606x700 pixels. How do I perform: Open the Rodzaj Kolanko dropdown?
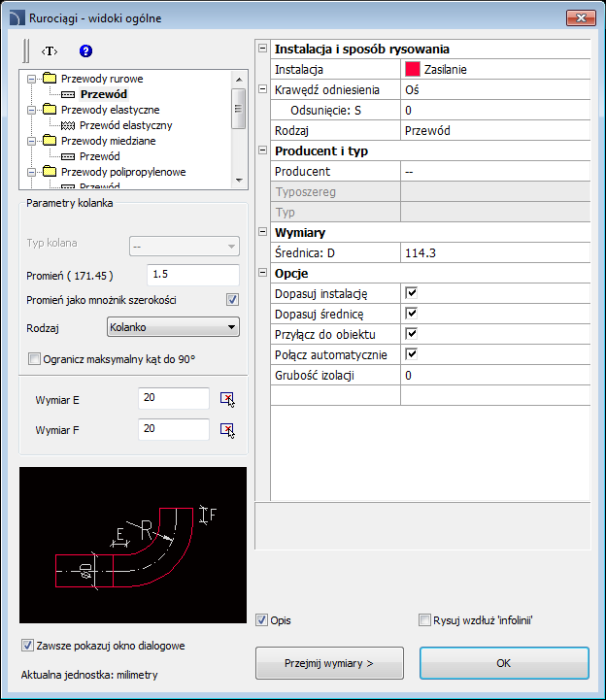coord(173,327)
